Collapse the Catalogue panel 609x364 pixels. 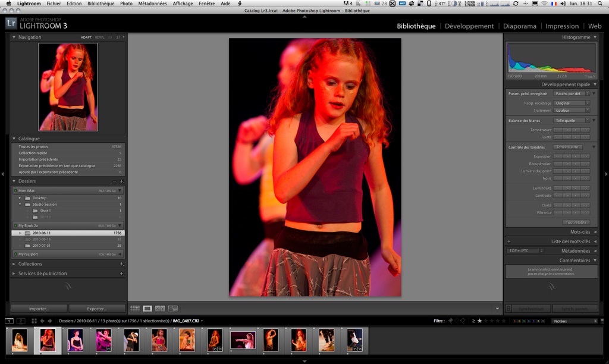[x=14, y=139]
